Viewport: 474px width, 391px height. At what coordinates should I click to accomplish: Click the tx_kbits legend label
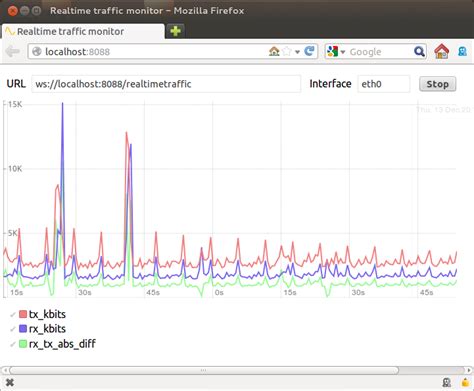coord(47,314)
